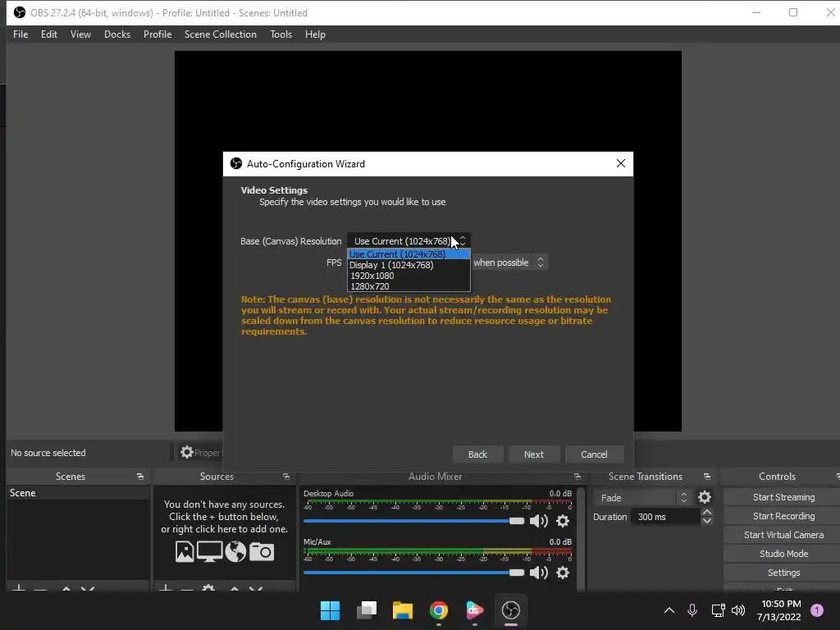This screenshot has width=840, height=630.
Task: Click the Audio Mixer scrollbar
Action: tap(581, 538)
